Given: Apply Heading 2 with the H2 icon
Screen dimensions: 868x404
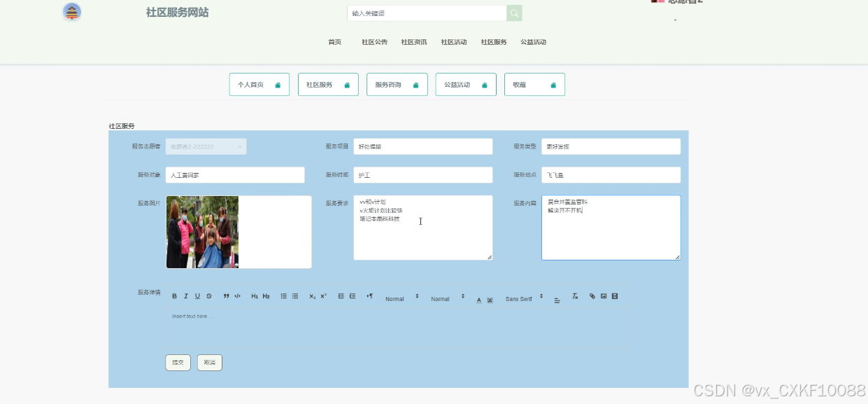Looking at the screenshot, I should 266,296.
